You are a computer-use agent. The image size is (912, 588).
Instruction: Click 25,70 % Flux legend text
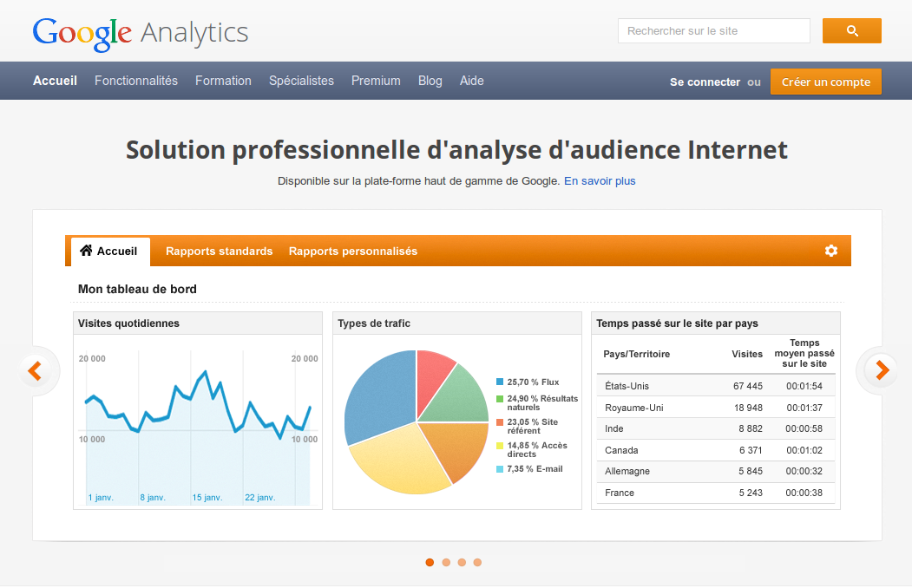pos(533,382)
